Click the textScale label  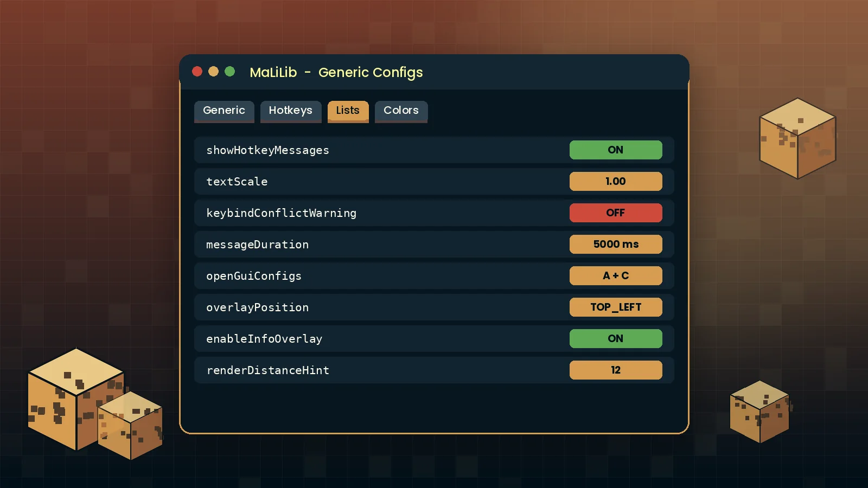[x=237, y=182]
